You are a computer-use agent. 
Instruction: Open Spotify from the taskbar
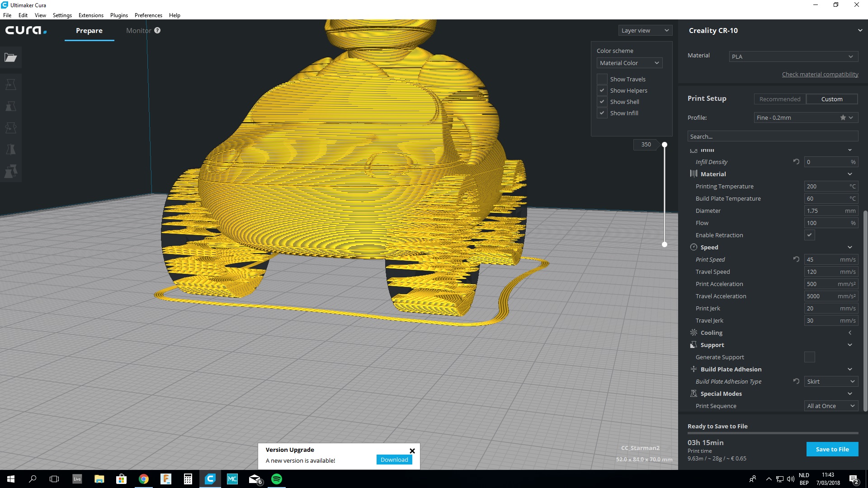pyautogui.click(x=277, y=479)
